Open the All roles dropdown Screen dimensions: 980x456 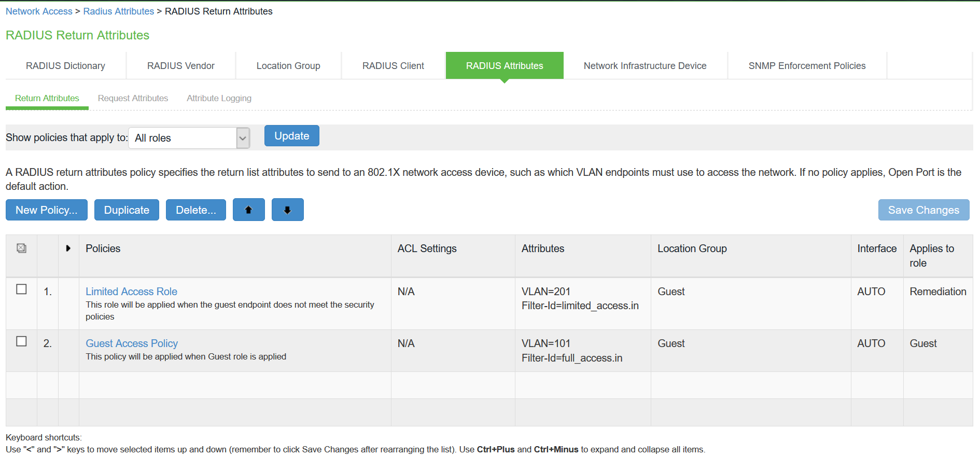pos(183,138)
